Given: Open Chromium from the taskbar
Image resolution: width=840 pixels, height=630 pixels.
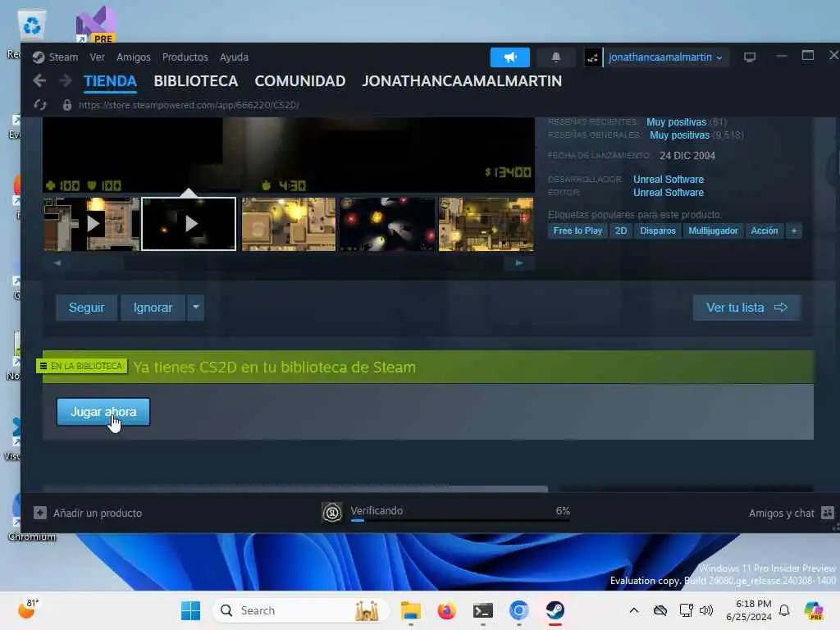Looking at the screenshot, I should pyautogui.click(x=518, y=610).
